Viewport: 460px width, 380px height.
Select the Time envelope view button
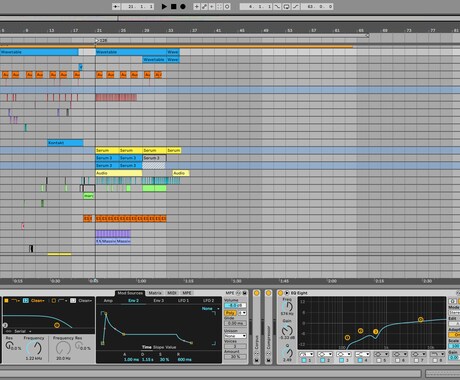point(147,347)
